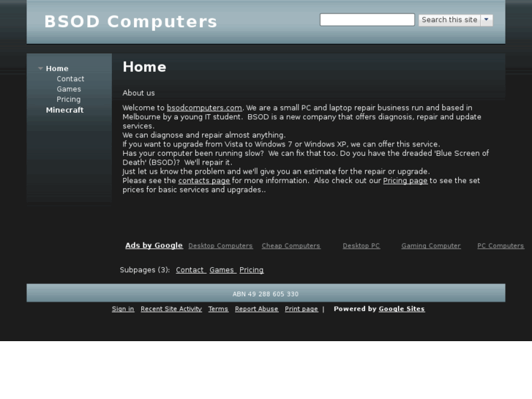Viewport: 532px width, 399px height.
Task: Open Games in the sidebar navigation
Action: tap(69, 89)
